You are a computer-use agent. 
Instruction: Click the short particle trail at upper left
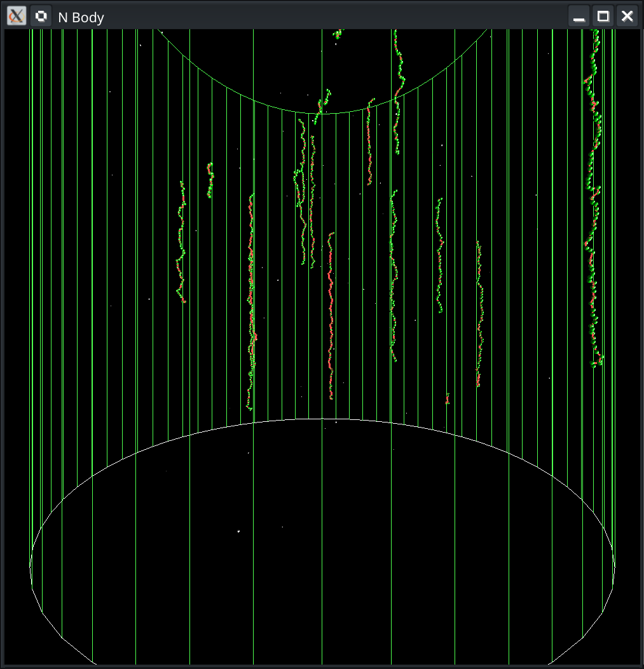pyautogui.click(x=210, y=180)
